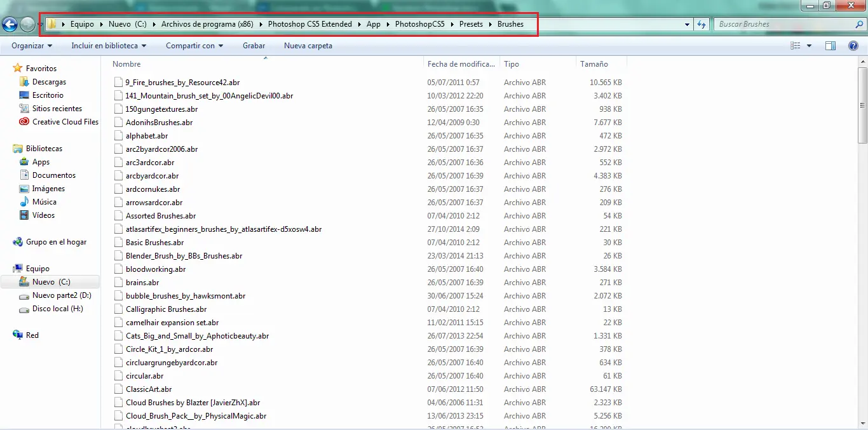Image resolution: width=868 pixels, height=430 pixels.
Task: Select ClassicArt.abr file
Action: (149, 389)
